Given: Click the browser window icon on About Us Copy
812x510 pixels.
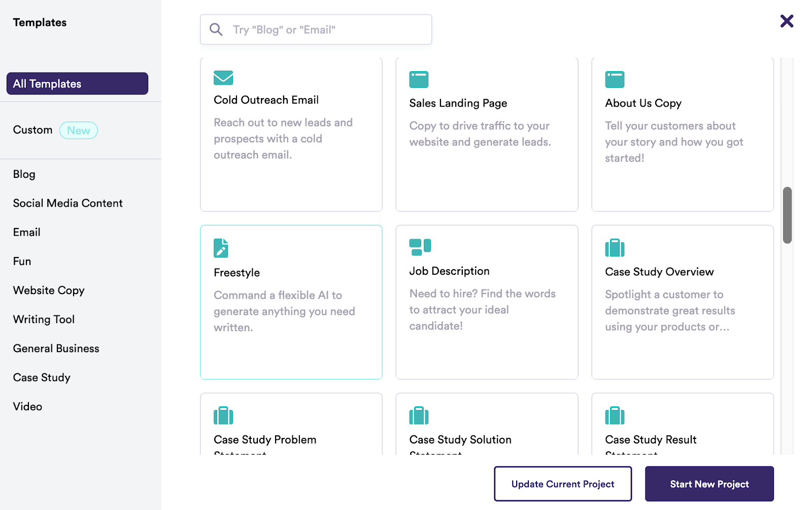Looking at the screenshot, I should (615, 79).
